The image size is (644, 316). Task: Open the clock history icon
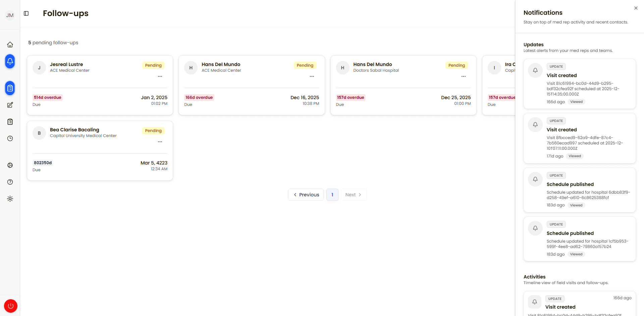pyautogui.click(x=10, y=138)
